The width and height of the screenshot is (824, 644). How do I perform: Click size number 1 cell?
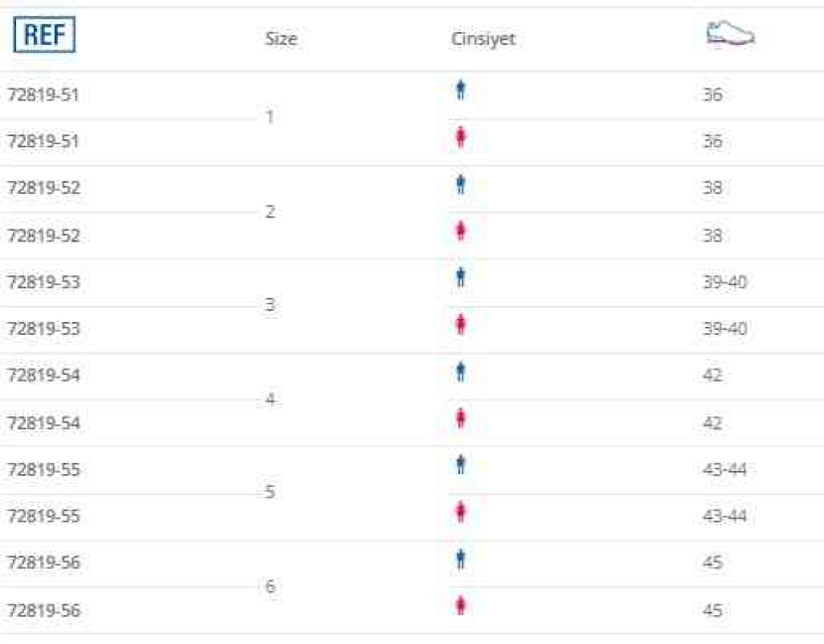270,117
